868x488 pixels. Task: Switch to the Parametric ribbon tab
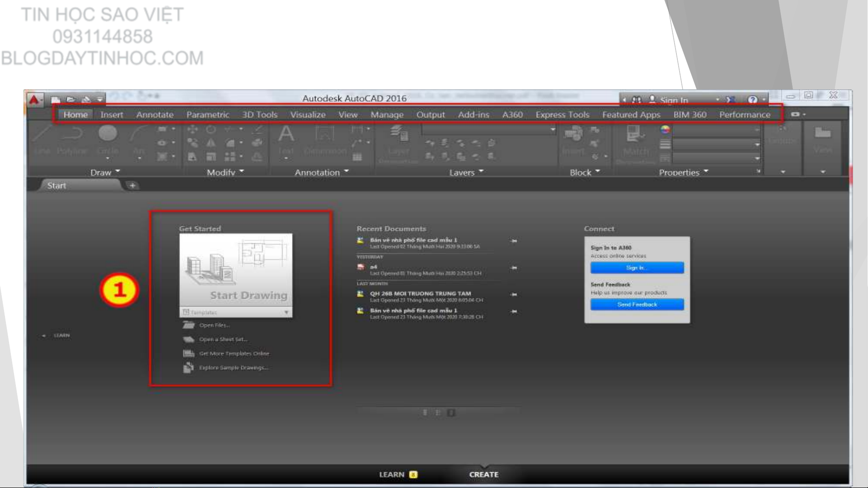click(x=208, y=115)
